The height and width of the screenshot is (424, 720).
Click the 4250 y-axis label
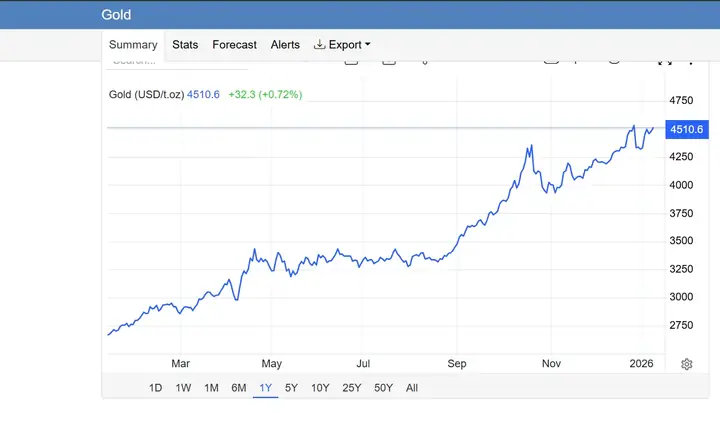681,157
